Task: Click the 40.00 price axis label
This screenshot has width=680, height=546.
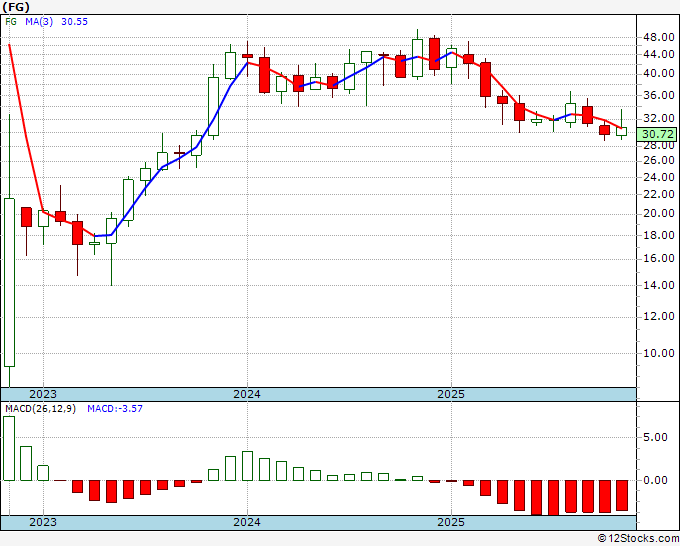Action: (658, 74)
